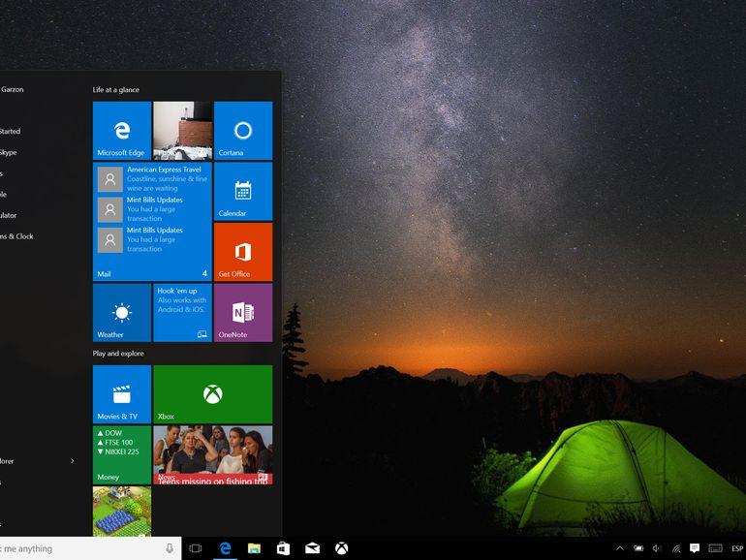Open the Money stocks tile

[121, 454]
